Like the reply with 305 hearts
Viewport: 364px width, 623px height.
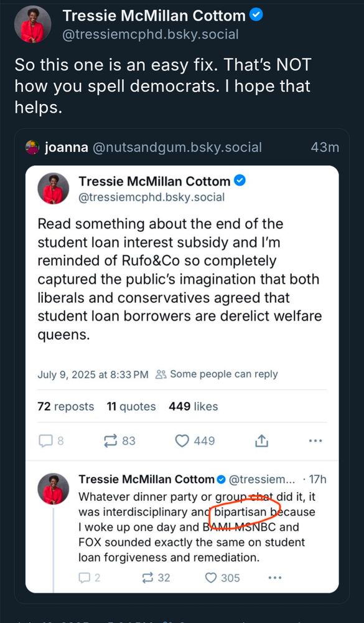211,578
